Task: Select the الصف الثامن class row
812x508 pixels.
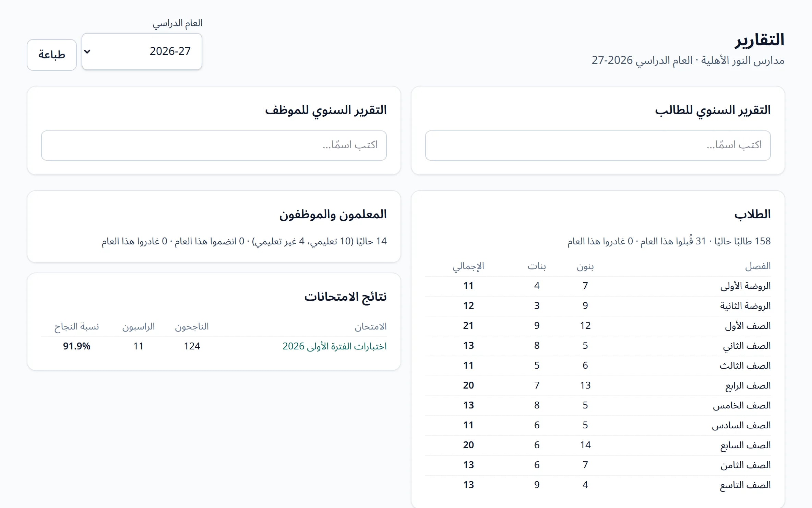Action: tap(598, 465)
